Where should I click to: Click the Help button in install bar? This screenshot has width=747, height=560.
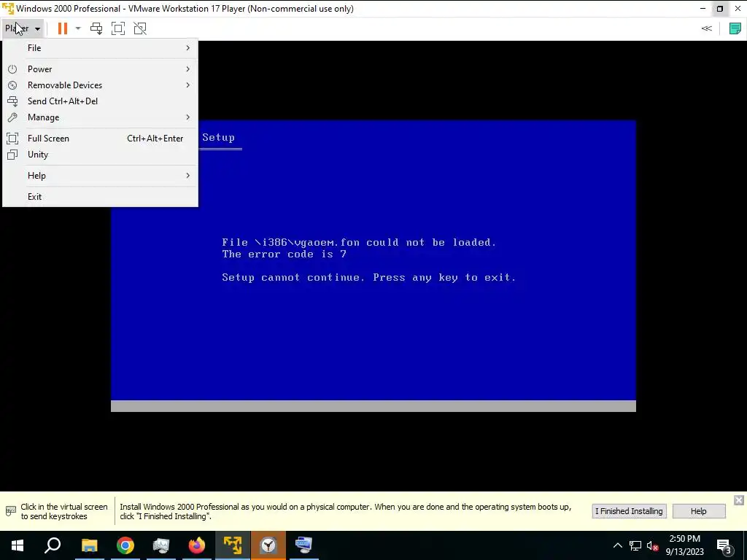click(x=698, y=511)
